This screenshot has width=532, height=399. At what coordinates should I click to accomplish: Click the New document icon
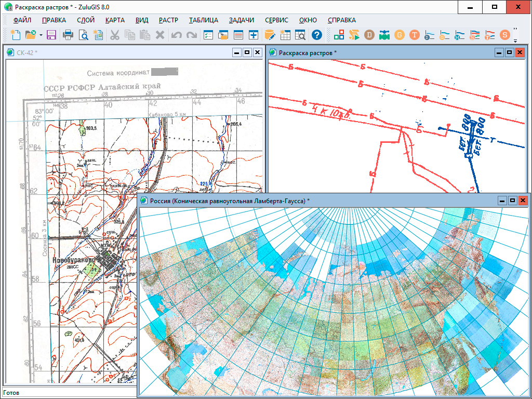tap(15, 35)
